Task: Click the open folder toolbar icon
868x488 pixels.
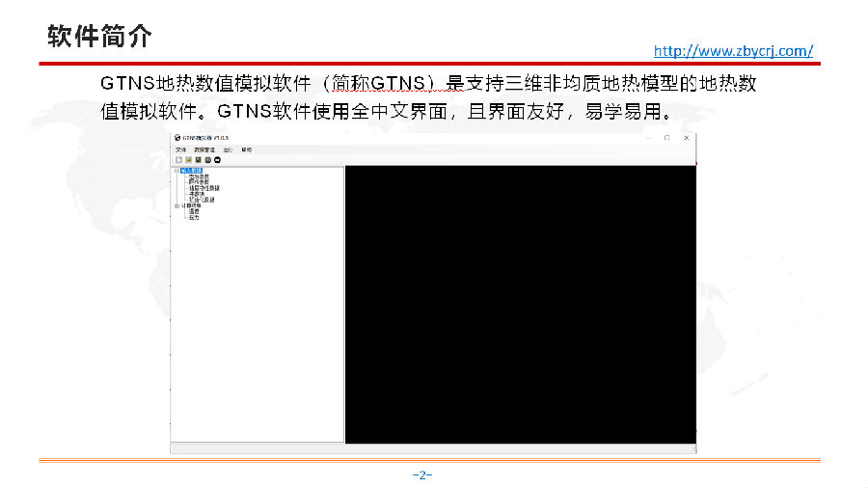Action: [x=188, y=159]
